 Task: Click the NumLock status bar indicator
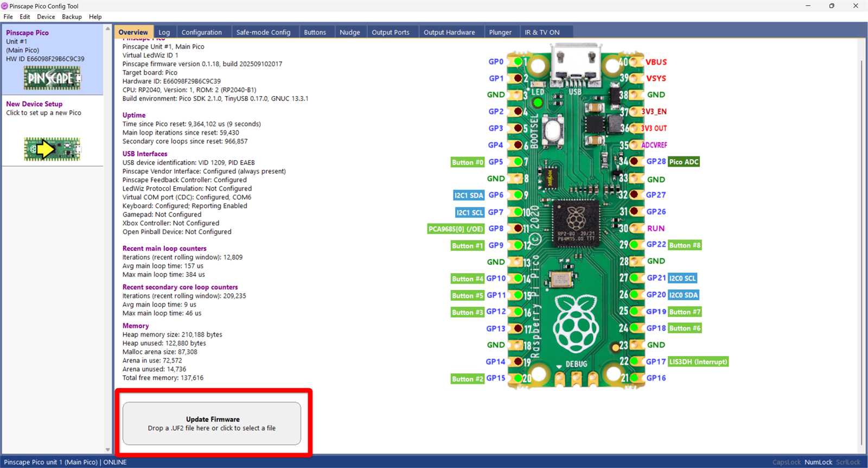pyautogui.click(x=818, y=462)
